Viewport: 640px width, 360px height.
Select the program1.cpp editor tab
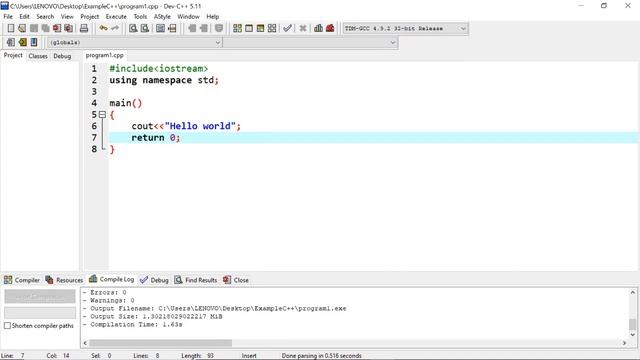click(104, 55)
